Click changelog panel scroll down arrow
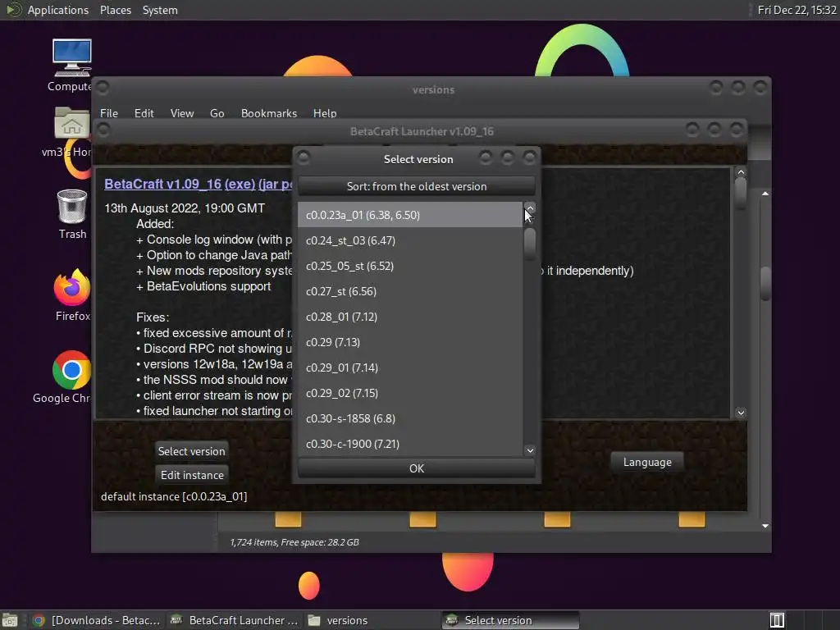Viewport: 840px width, 630px height. coord(741,413)
